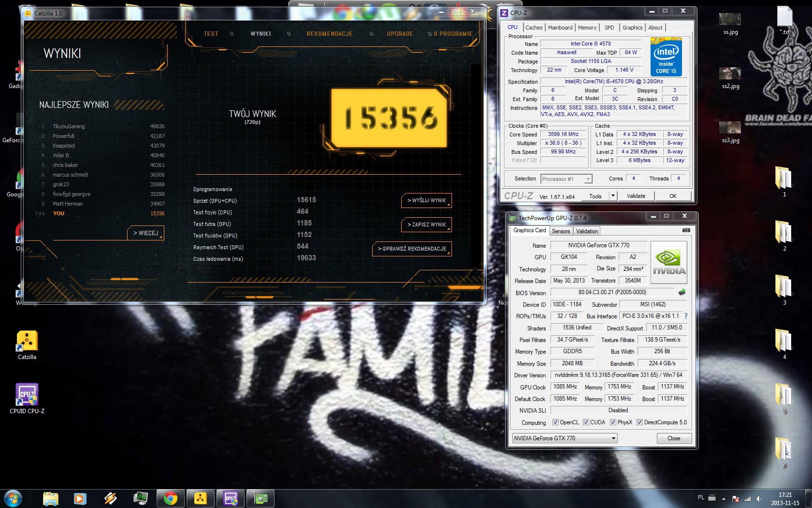Open desktop folder named 6
This screenshot has height=508, width=812.
coord(784,452)
